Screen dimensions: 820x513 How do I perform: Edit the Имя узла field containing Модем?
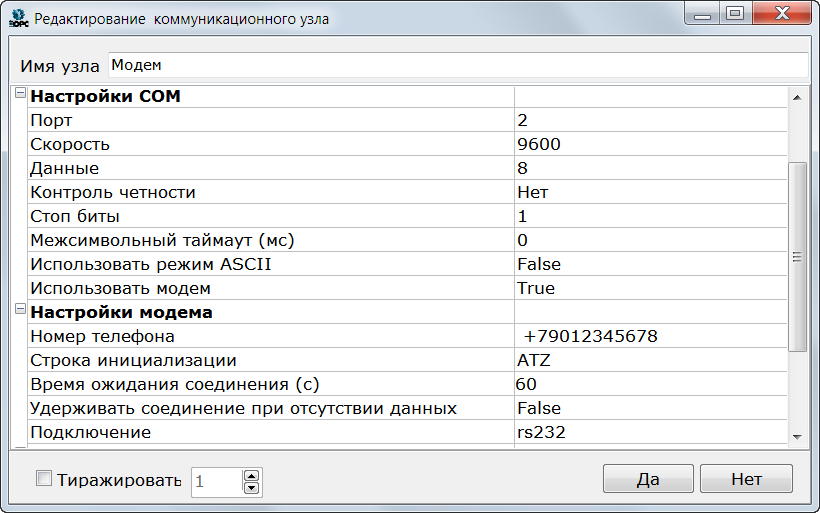point(458,65)
